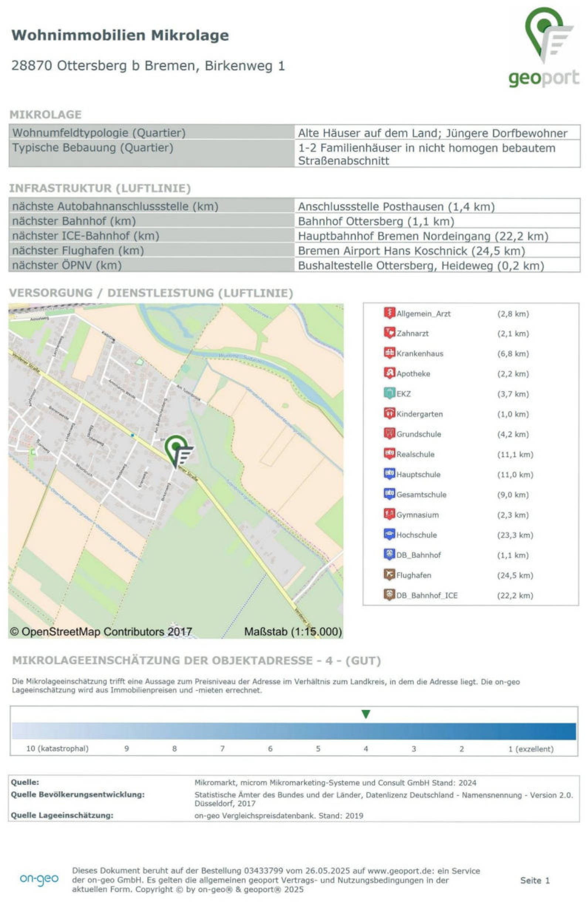Image resolution: width=588 pixels, height=906 pixels.
Task: Click the OpenStreetMap Contributors 2017 credit
Action: [101, 631]
